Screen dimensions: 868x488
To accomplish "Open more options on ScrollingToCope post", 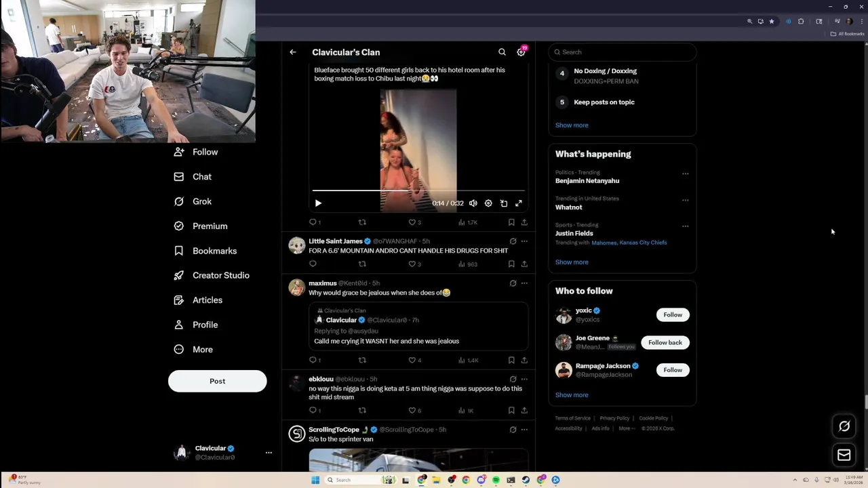I will (524, 430).
